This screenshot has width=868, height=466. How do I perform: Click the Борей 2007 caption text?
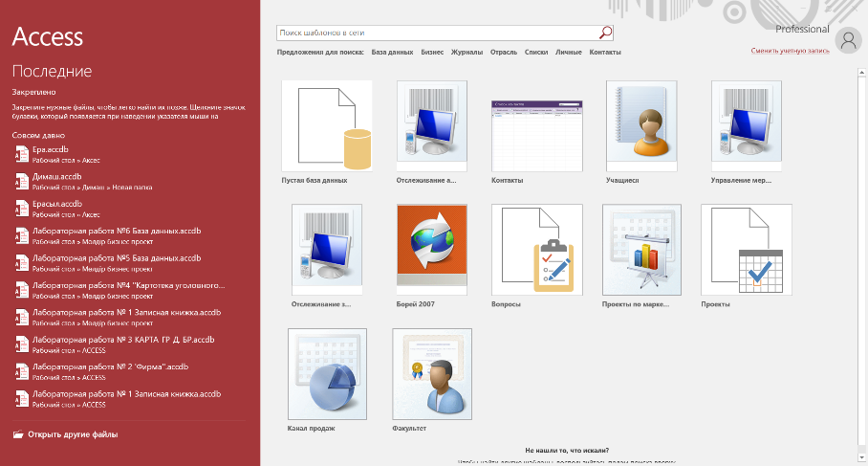pos(415,304)
